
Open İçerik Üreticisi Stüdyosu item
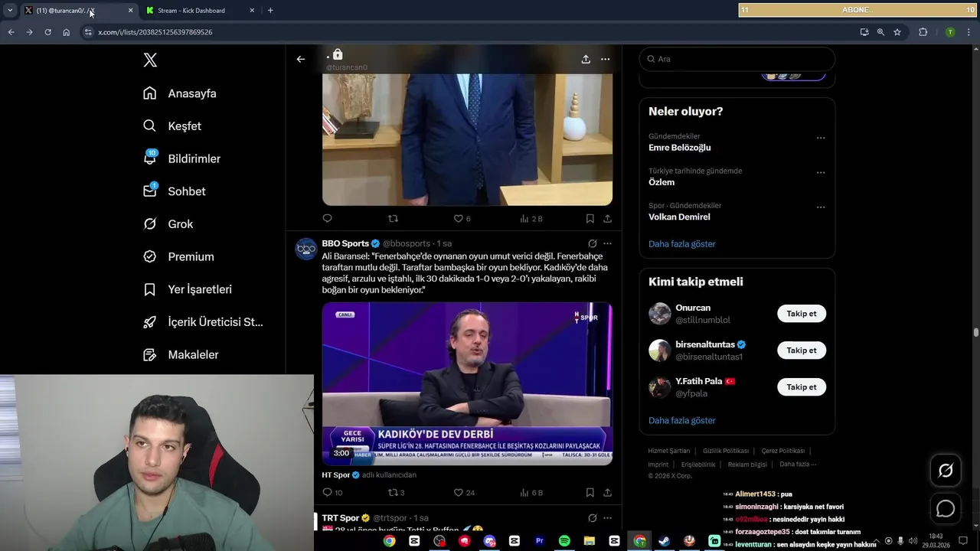203,322
